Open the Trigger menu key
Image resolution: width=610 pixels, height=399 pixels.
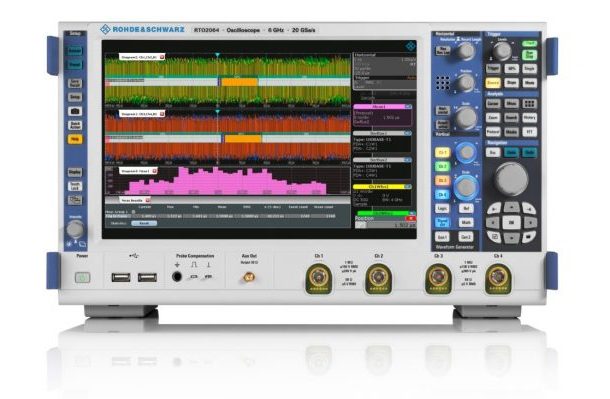point(493,69)
